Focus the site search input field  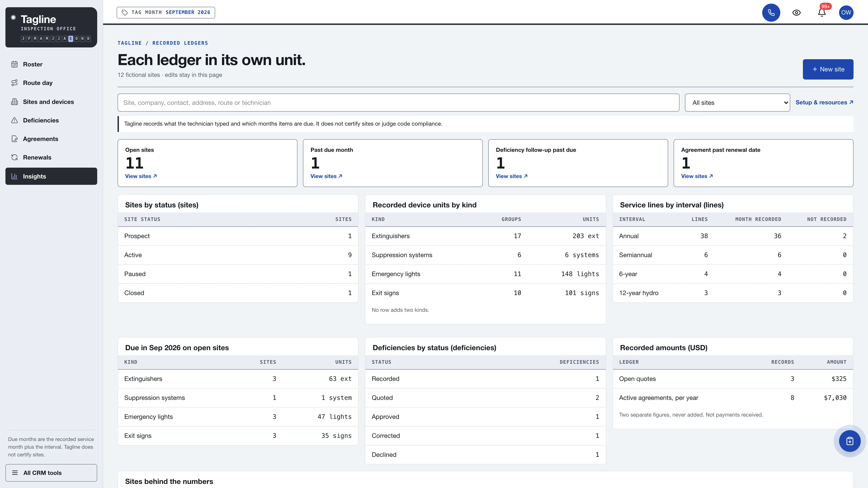click(398, 102)
